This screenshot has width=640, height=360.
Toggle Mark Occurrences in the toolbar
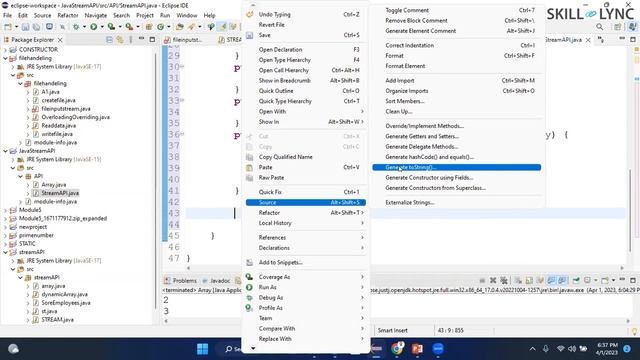point(222,27)
